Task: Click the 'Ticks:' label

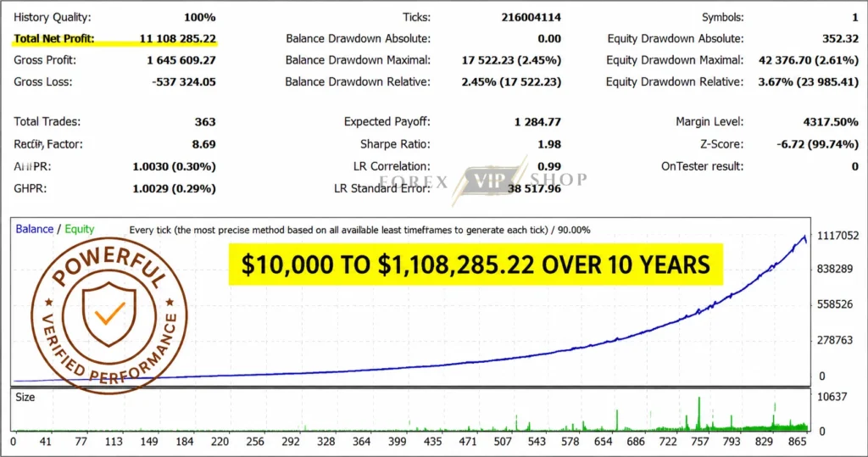Action: tap(417, 17)
